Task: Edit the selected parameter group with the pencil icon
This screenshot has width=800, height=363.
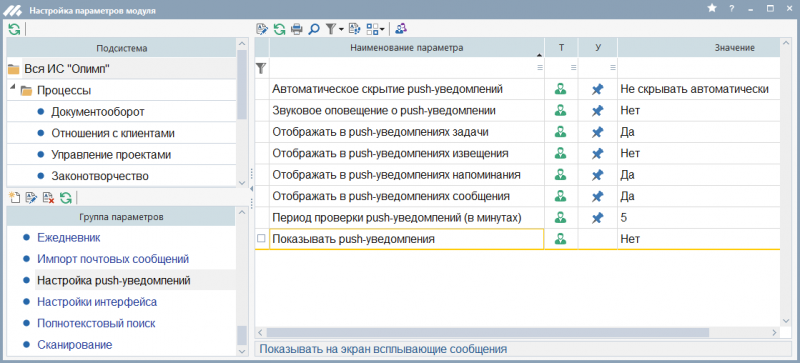Action: click(x=31, y=198)
